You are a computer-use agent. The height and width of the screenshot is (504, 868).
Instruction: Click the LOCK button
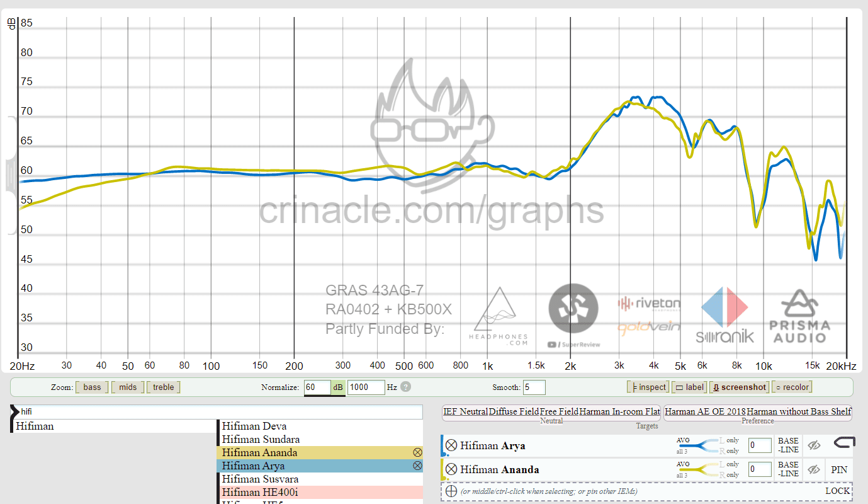837,491
